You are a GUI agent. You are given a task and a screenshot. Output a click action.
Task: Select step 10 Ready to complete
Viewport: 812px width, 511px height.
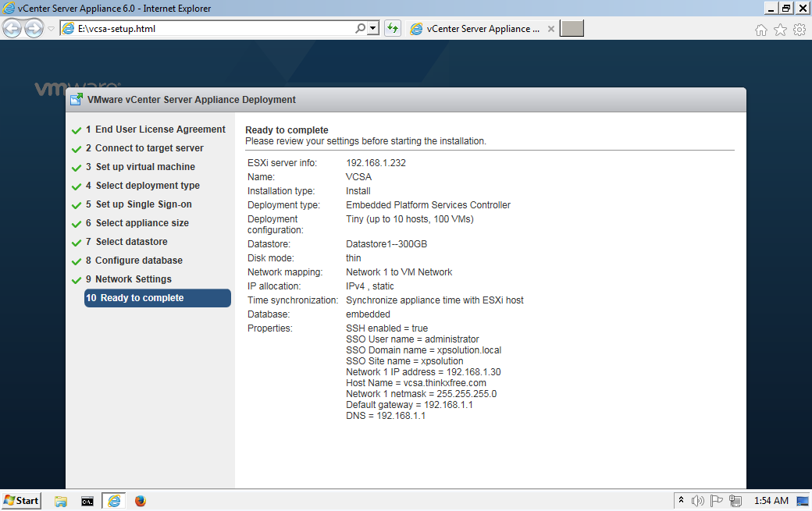pyautogui.click(x=158, y=298)
